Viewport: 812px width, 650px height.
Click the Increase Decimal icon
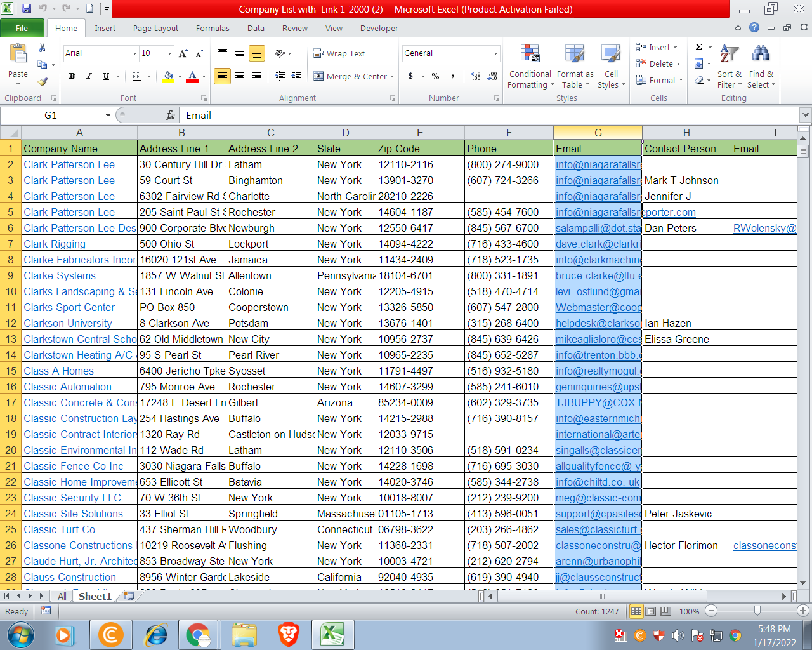[476, 76]
